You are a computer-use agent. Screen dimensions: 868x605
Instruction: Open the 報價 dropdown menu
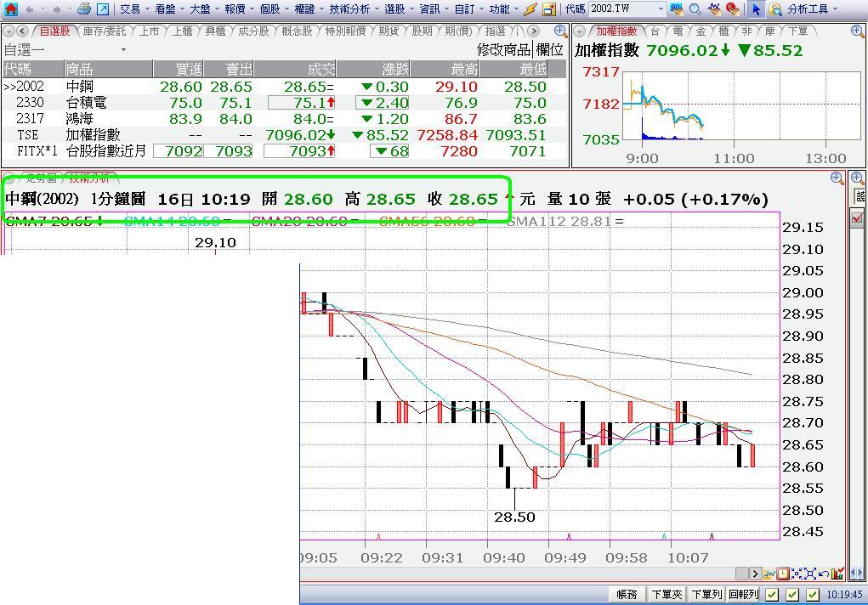point(239,8)
